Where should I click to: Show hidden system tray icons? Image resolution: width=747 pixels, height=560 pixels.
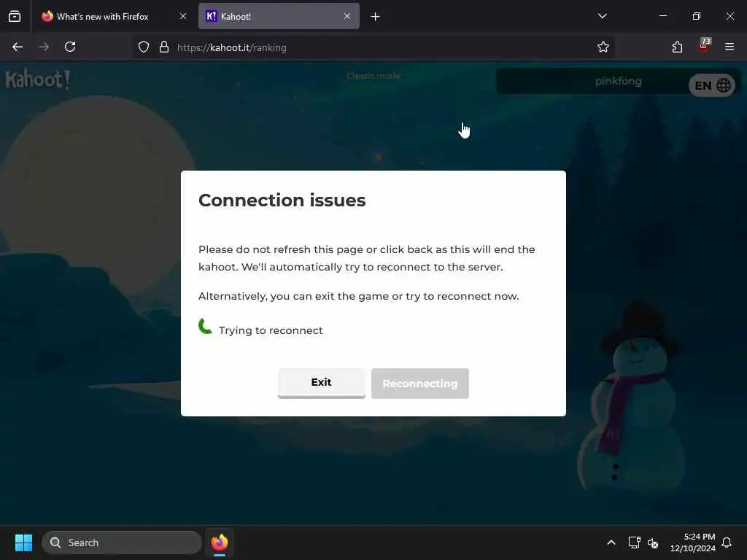tap(611, 542)
